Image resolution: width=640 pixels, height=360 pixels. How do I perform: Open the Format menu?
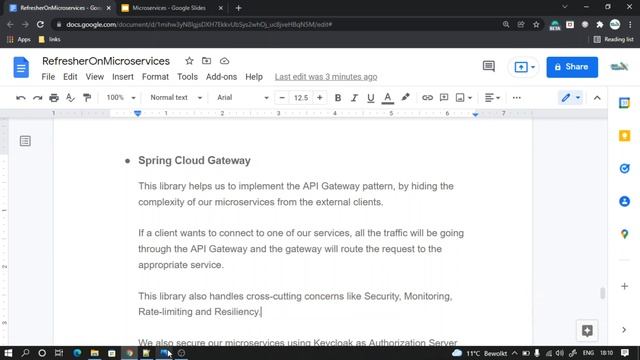pos(155,77)
